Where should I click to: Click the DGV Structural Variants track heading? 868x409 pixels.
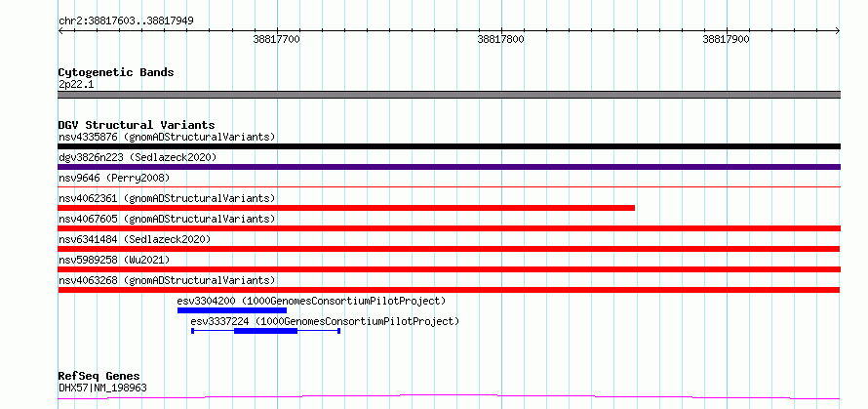pyautogui.click(x=137, y=125)
